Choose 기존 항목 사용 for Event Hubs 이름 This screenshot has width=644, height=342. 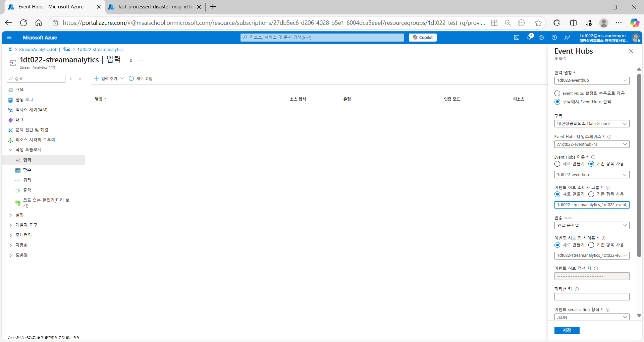tap(591, 164)
